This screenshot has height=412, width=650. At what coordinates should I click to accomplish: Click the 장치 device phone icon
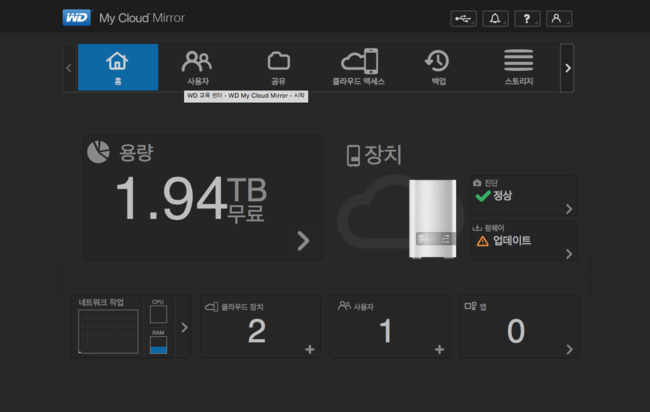pos(353,156)
